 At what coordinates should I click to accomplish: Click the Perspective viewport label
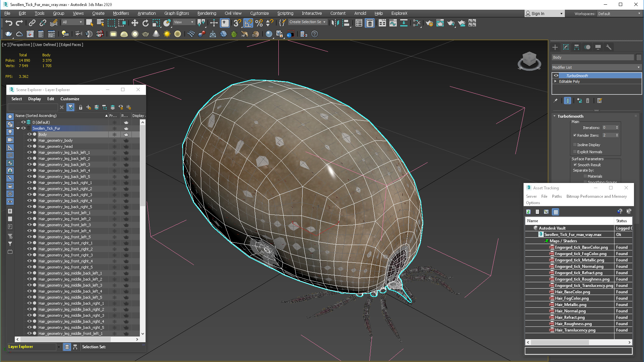pos(20,45)
